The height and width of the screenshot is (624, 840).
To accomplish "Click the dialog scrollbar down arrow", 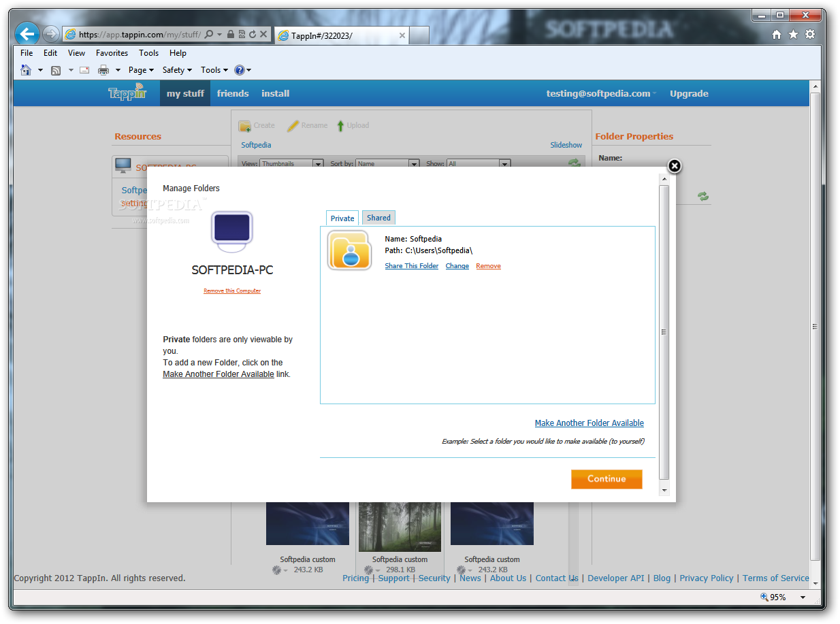I will point(664,490).
